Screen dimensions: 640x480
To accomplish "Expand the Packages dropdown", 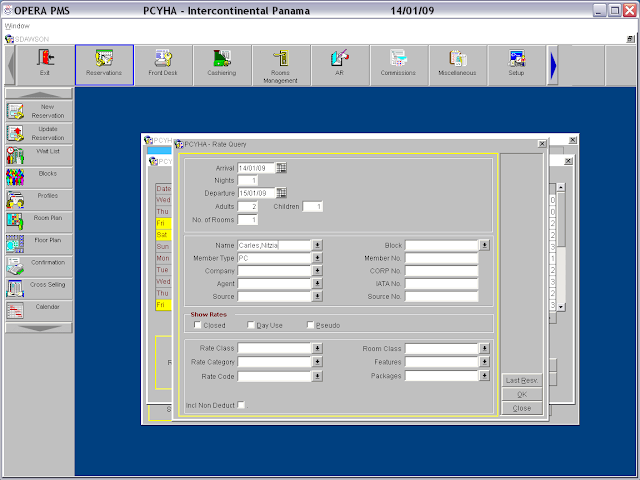I will 484,376.
